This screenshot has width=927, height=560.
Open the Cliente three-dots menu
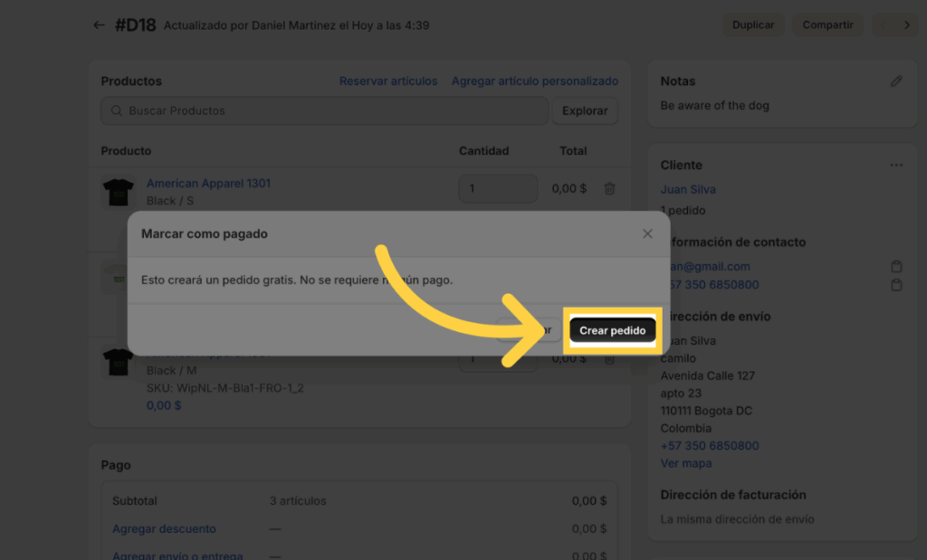click(x=896, y=166)
